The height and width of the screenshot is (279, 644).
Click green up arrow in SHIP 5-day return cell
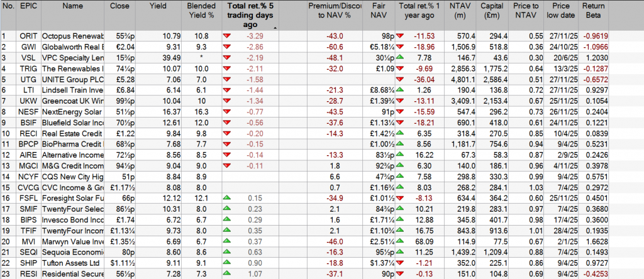(x=227, y=263)
